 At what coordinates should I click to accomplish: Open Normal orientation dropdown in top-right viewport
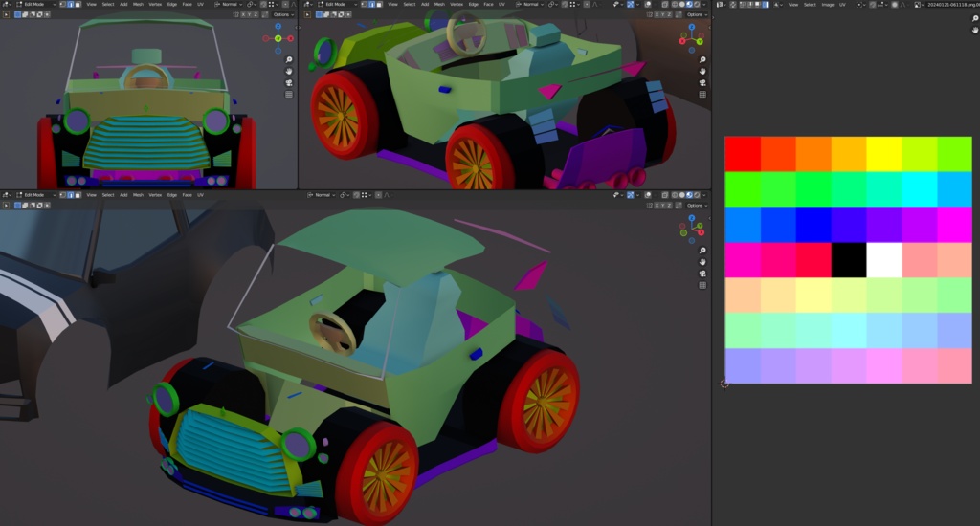click(x=530, y=4)
